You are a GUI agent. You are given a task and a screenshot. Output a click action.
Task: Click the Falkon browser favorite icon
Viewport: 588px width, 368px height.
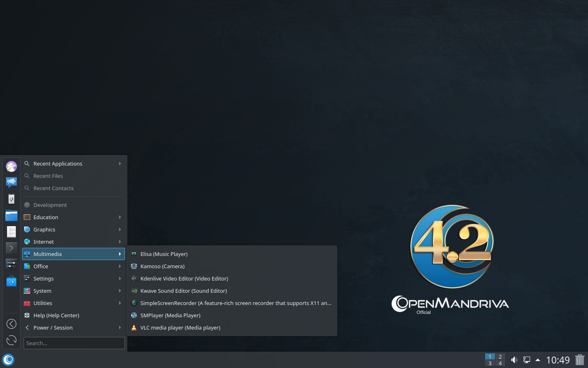pos(11,166)
